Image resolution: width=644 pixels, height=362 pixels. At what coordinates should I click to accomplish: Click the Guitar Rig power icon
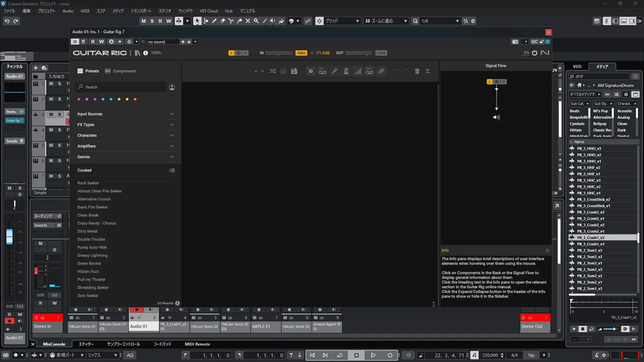tap(535, 53)
